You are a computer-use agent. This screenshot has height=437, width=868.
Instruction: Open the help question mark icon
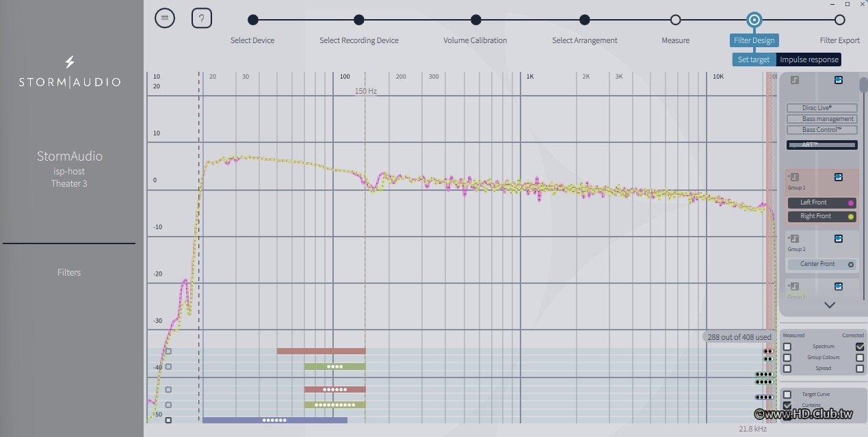pyautogui.click(x=202, y=18)
